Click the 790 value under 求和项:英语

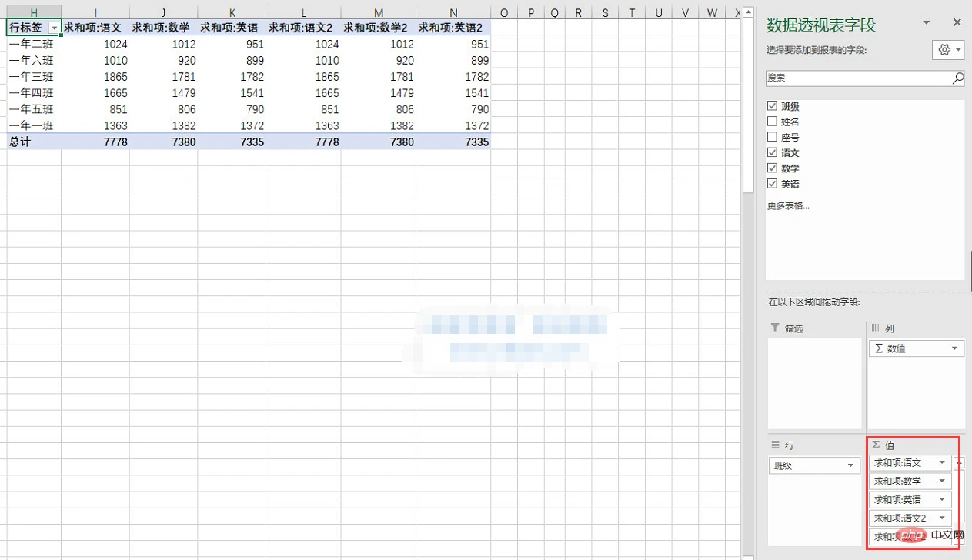point(232,109)
